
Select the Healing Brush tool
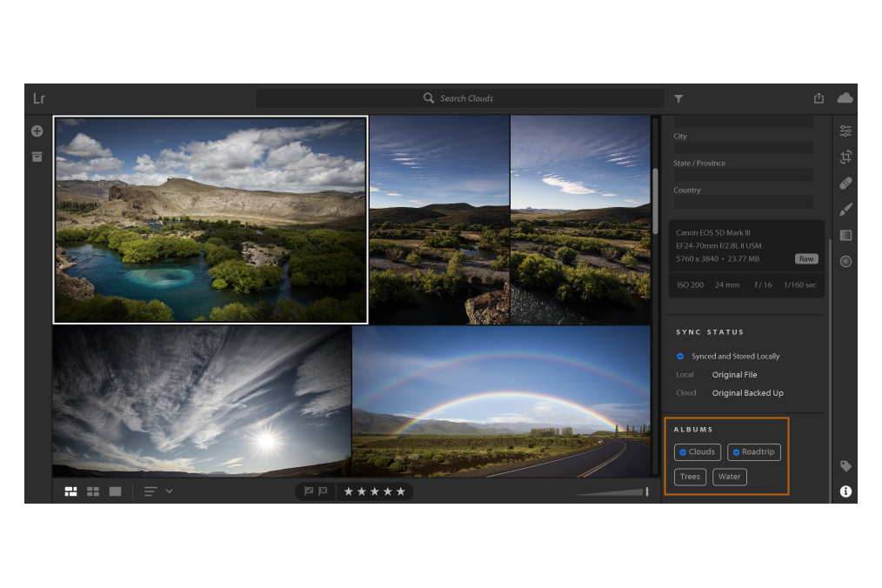(x=845, y=183)
